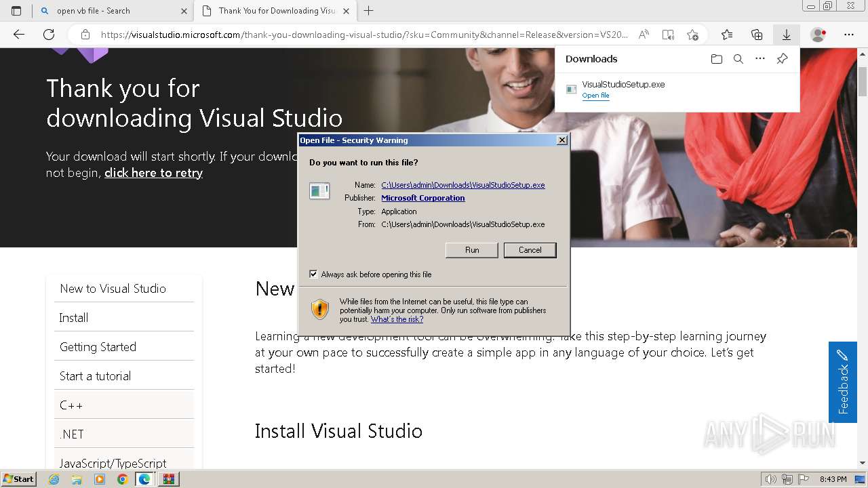Select Getting Started in the sidebar
Viewport: 868px width, 488px height.
coord(124,347)
